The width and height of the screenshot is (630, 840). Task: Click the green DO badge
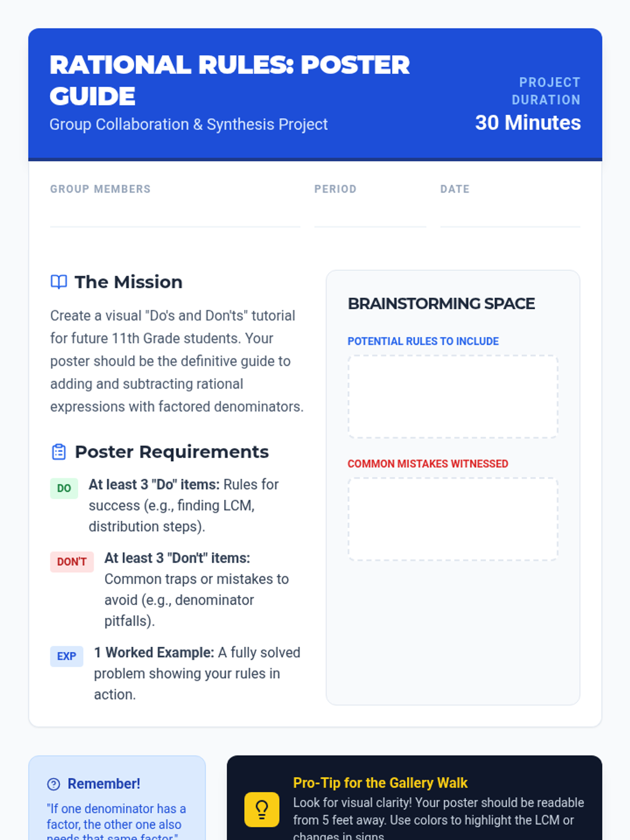(x=64, y=488)
